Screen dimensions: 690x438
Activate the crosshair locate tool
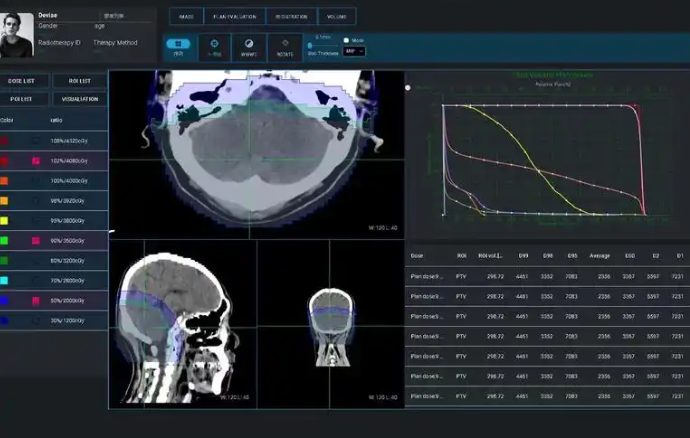[x=214, y=44]
